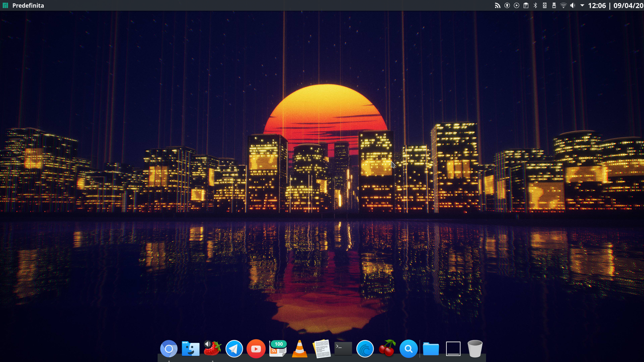Launch the Strawberry music player
Viewport: 644px width, 362px height.
pos(212,348)
